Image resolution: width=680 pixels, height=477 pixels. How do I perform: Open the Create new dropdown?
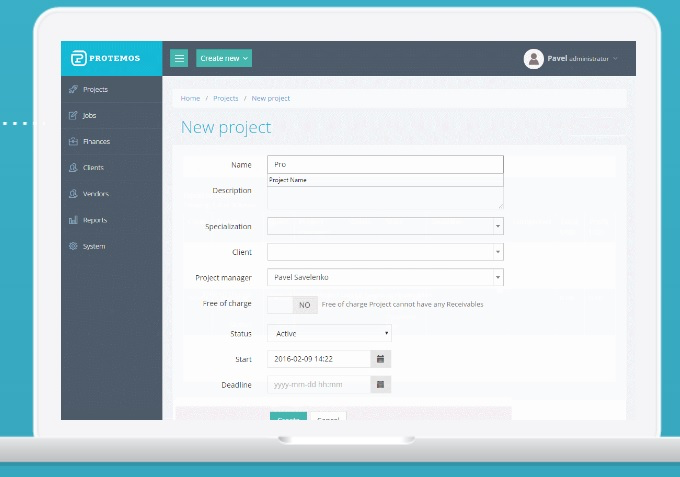coord(224,58)
